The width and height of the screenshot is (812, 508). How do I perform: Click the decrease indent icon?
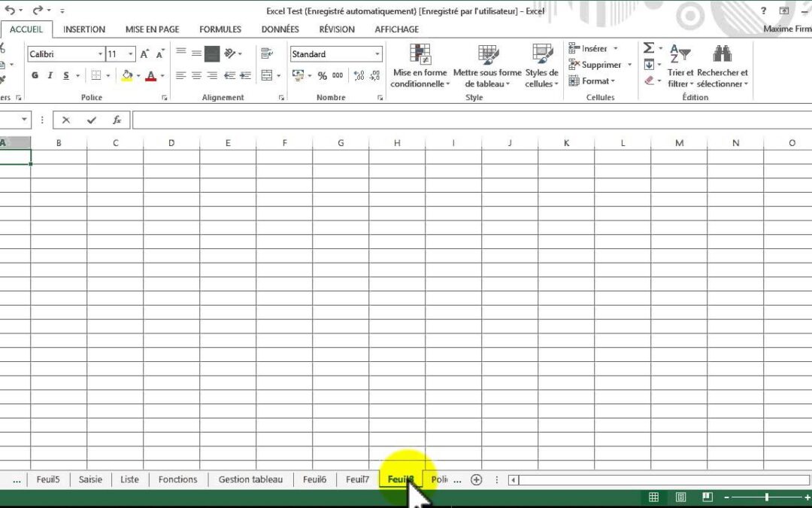tap(229, 76)
